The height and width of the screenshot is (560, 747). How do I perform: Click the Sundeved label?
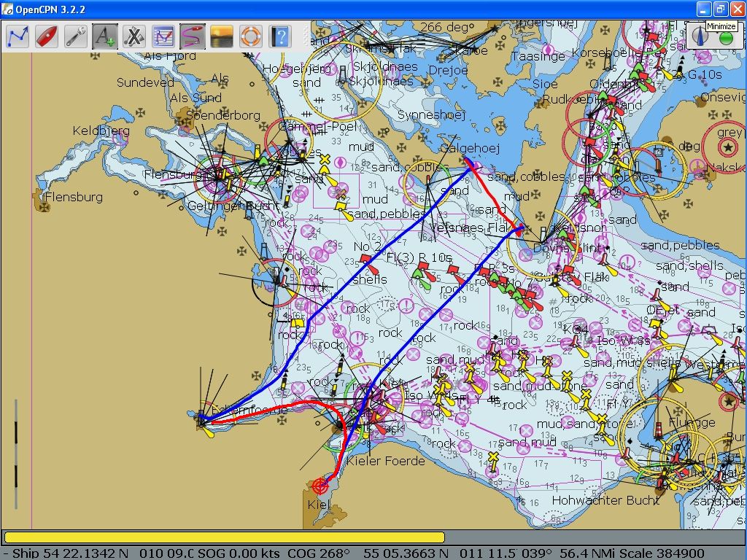tap(145, 82)
